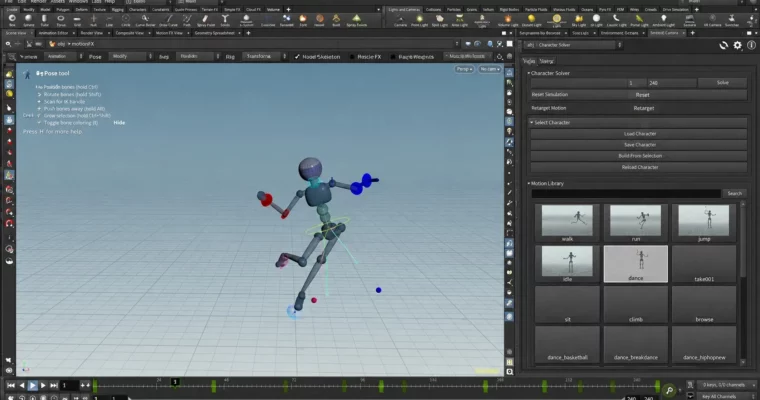Click the Reload Character button

click(x=639, y=167)
